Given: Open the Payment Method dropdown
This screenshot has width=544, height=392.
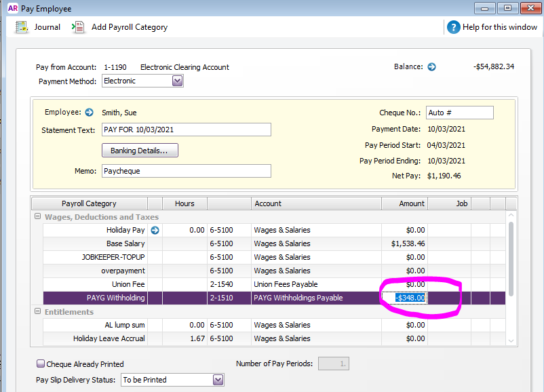Looking at the screenshot, I should 177,81.
